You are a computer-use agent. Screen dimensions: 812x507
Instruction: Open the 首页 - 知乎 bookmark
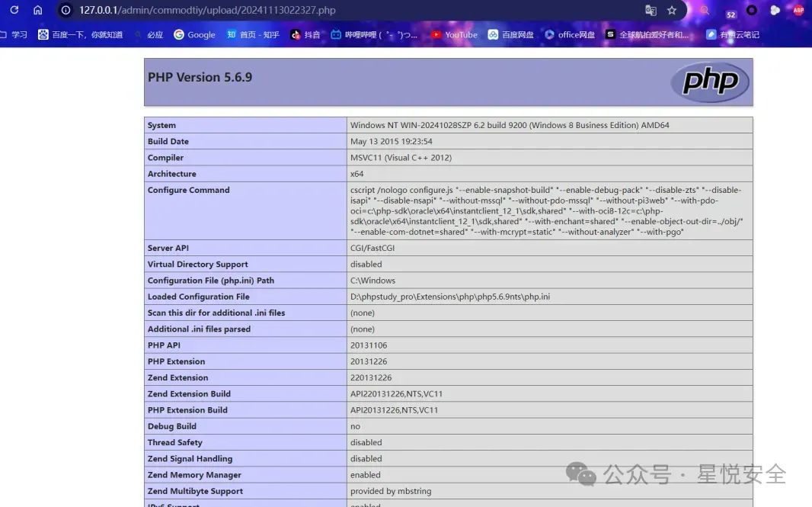tap(253, 35)
